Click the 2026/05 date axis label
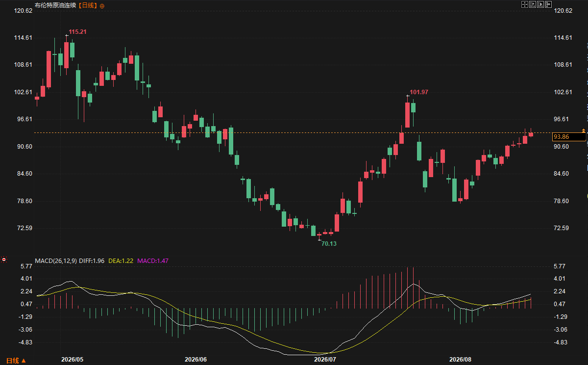This screenshot has height=365, width=588. pyautogui.click(x=72, y=359)
